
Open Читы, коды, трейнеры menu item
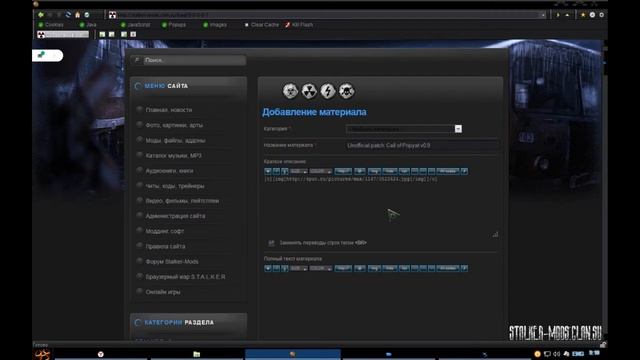click(x=175, y=186)
